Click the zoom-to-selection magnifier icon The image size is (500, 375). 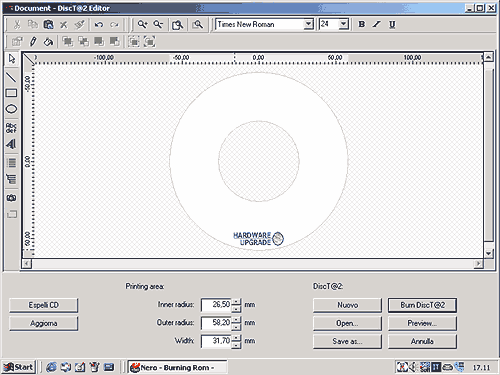pos(198,25)
